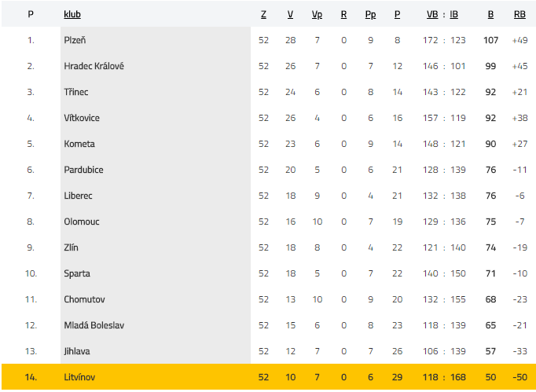Open the Vítkovice club entry
536x392 pixels.
coord(82,118)
